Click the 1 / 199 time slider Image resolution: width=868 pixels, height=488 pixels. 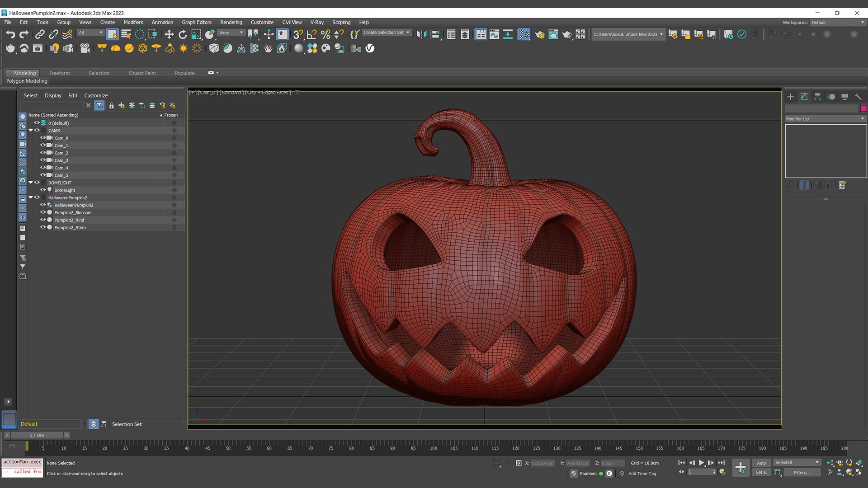pyautogui.click(x=37, y=436)
